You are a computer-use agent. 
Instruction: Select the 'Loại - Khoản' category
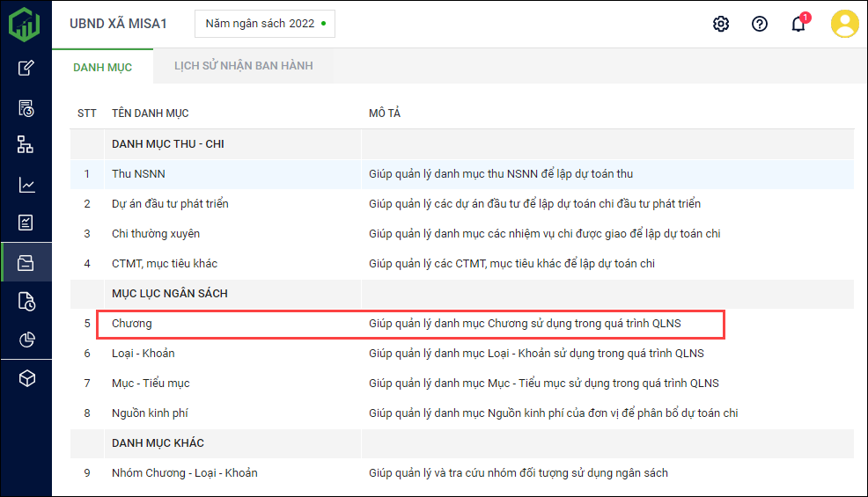143,354
